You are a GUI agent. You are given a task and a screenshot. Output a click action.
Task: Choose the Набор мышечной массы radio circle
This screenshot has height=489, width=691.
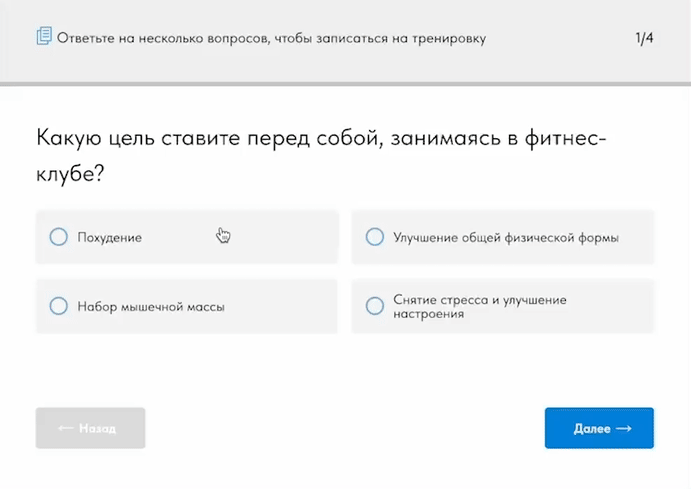pos(58,306)
